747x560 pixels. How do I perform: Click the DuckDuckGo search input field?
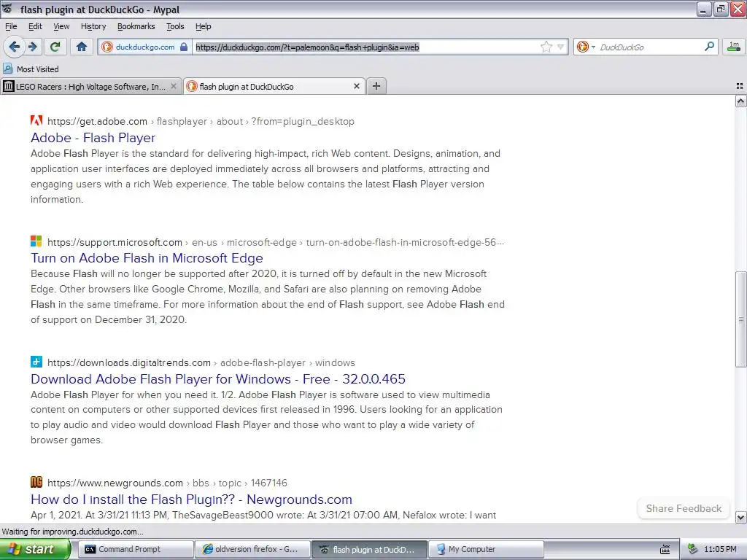click(650, 47)
